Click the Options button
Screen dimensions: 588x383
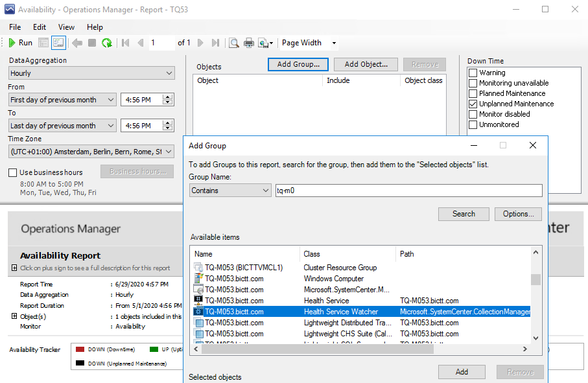(x=518, y=214)
